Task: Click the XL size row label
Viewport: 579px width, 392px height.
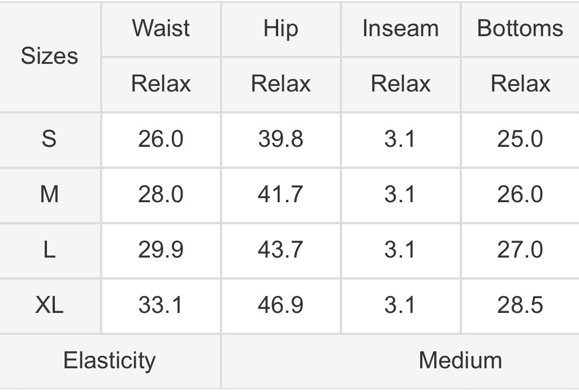Action: point(49,305)
